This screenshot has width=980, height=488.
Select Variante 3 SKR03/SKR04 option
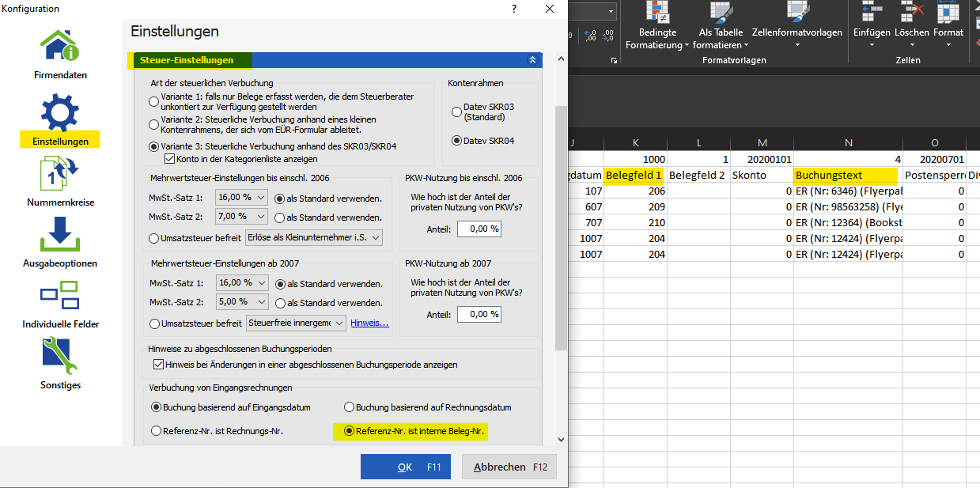click(153, 146)
